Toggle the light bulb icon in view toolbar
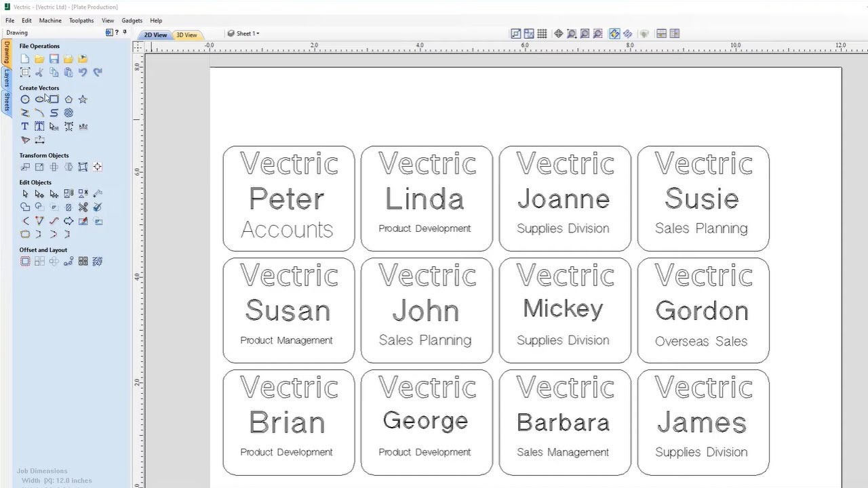868x488 pixels. click(x=644, y=34)
